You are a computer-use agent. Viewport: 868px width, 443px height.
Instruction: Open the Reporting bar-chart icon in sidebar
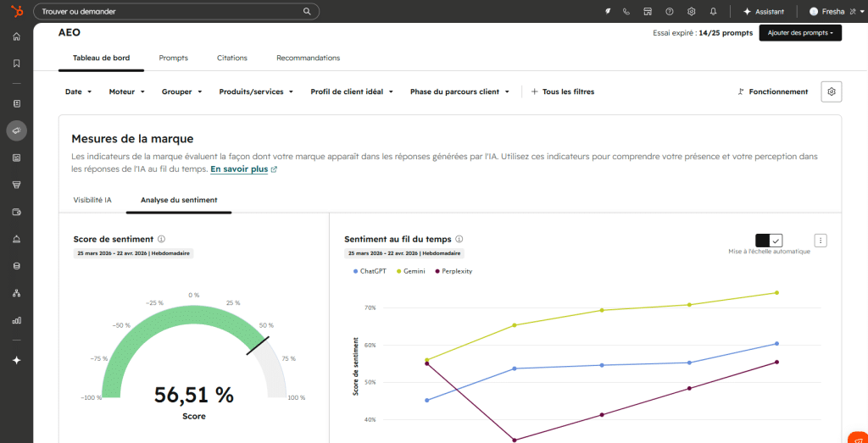click(x=17, y=320)
